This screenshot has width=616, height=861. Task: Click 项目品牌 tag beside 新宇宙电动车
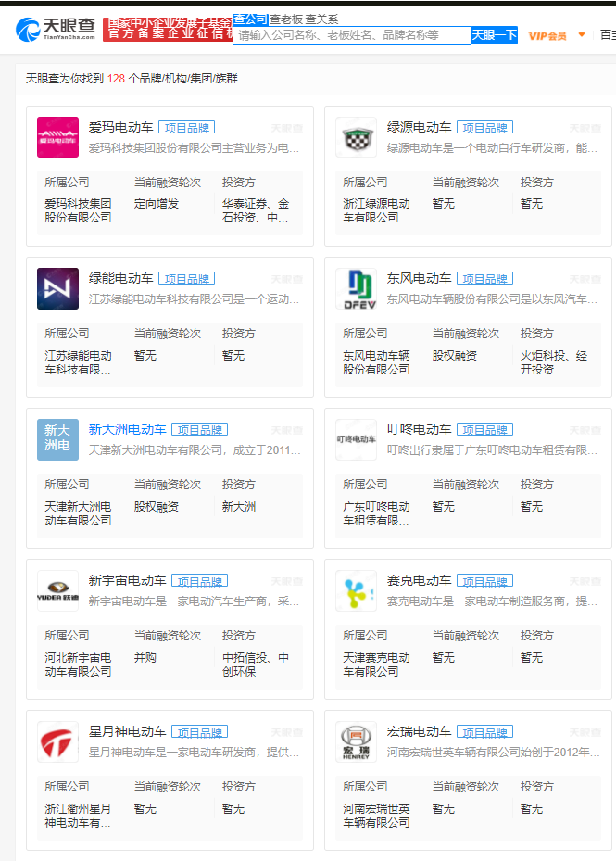tap(200, 581)
